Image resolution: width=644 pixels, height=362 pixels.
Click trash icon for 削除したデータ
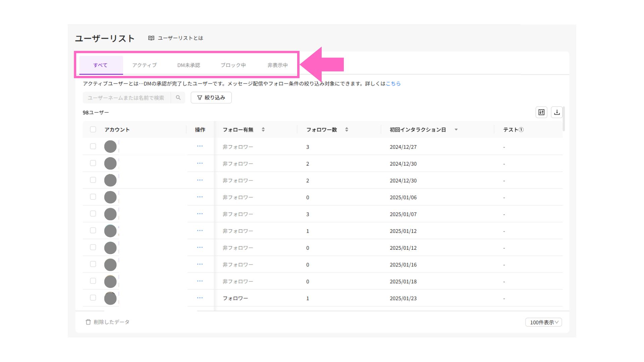88,322
